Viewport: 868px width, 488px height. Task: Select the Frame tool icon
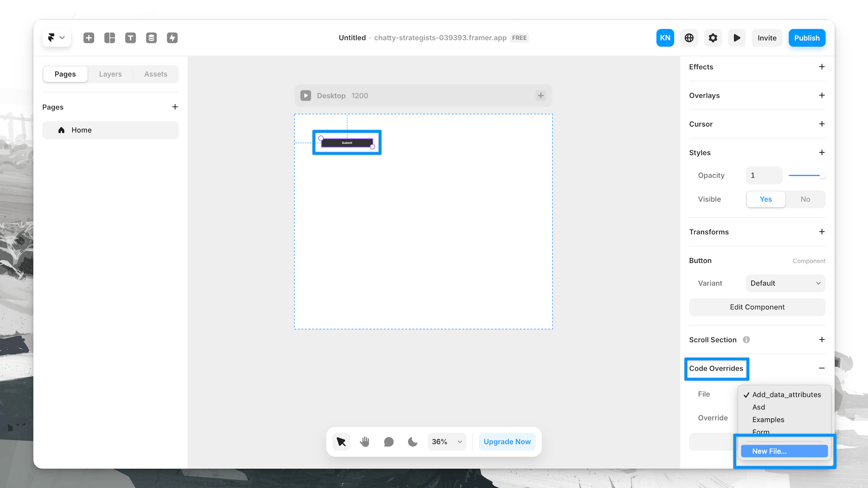[x=110, y=38]
